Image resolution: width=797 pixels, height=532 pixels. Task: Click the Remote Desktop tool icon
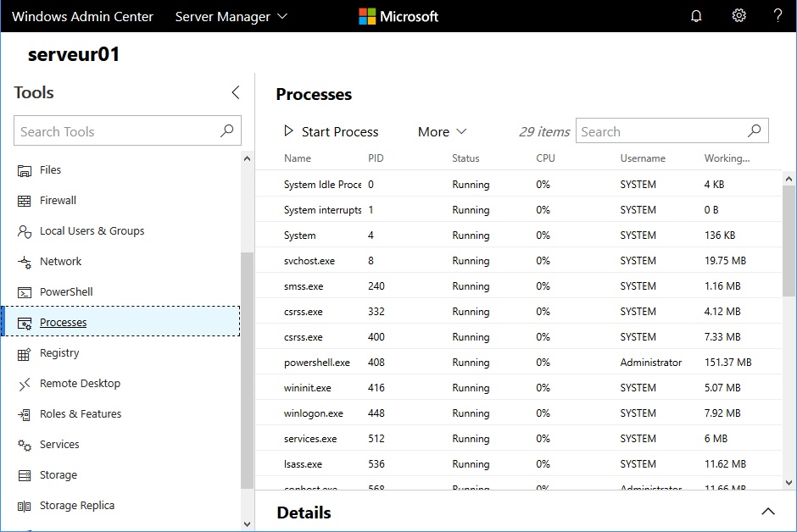[x=24, y=385]
